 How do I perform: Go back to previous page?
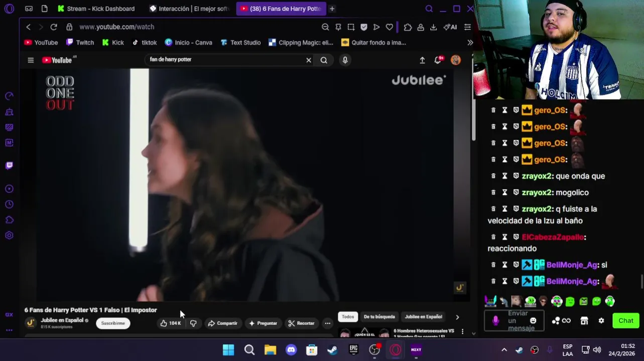tap(28, 27)
